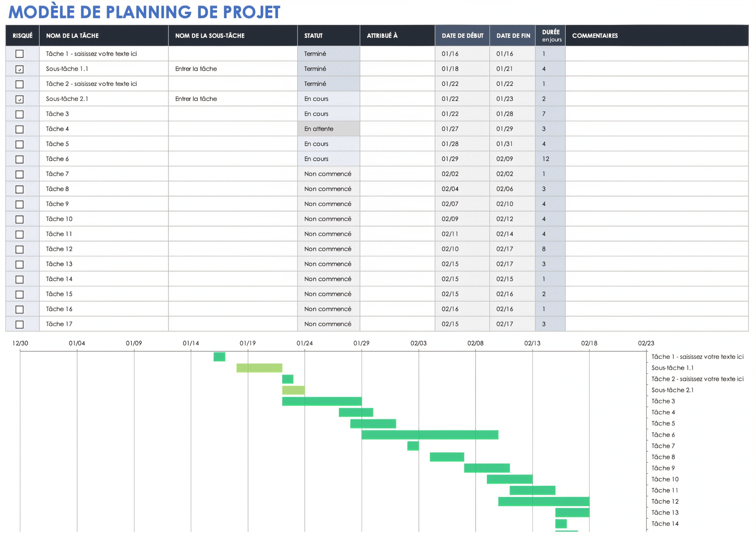756x534 pixels.
Task: Click Entrer la tâche for Sous-tâche 1.1
Action: (233, 69)
